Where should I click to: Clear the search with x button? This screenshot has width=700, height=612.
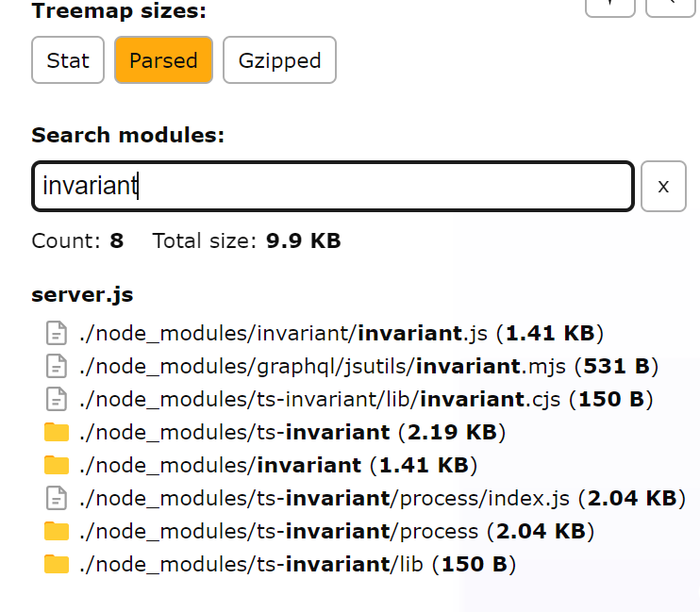(x=663, y=187)
